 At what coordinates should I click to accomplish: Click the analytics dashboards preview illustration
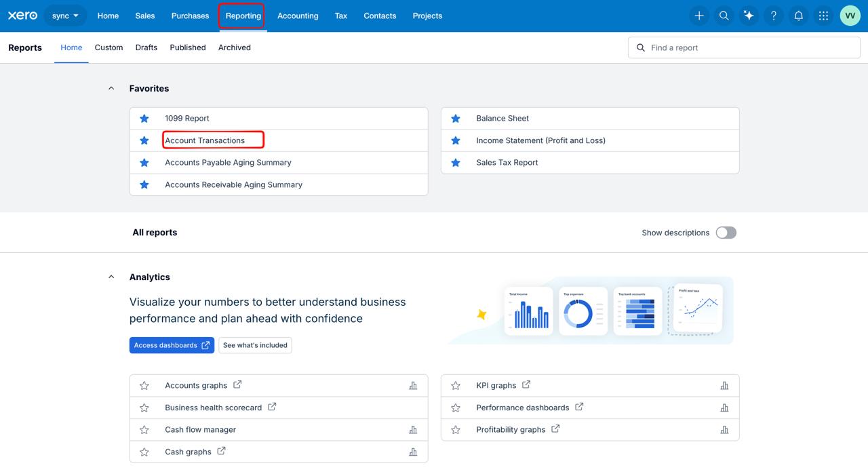[591, 311]
